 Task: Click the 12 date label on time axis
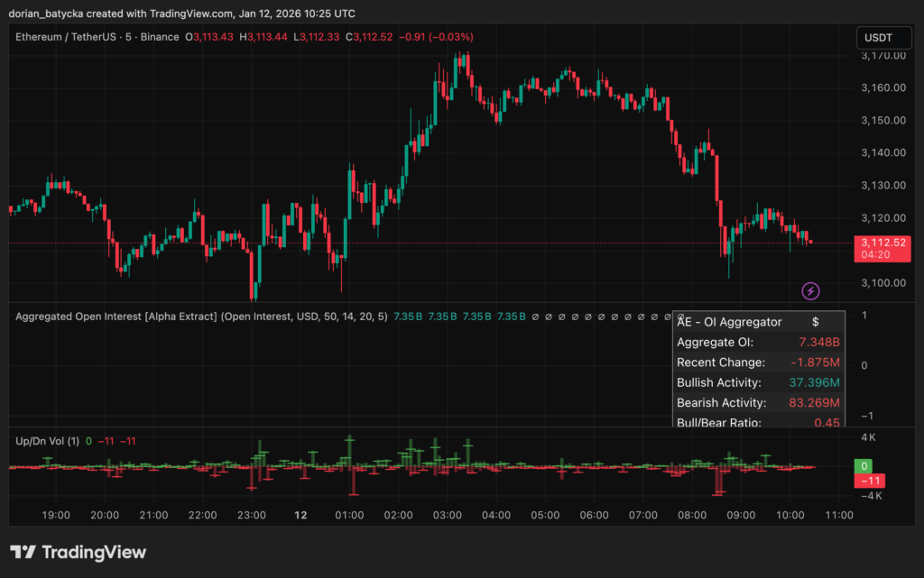[x=301, y=515]
